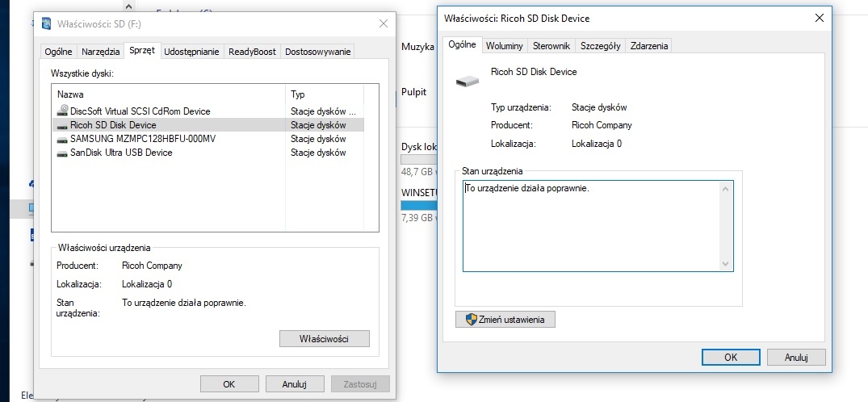Select Ricoh SD Disk Device in disk list
Image resolution: width=868 pixels, height=402 pixels.
208,124
